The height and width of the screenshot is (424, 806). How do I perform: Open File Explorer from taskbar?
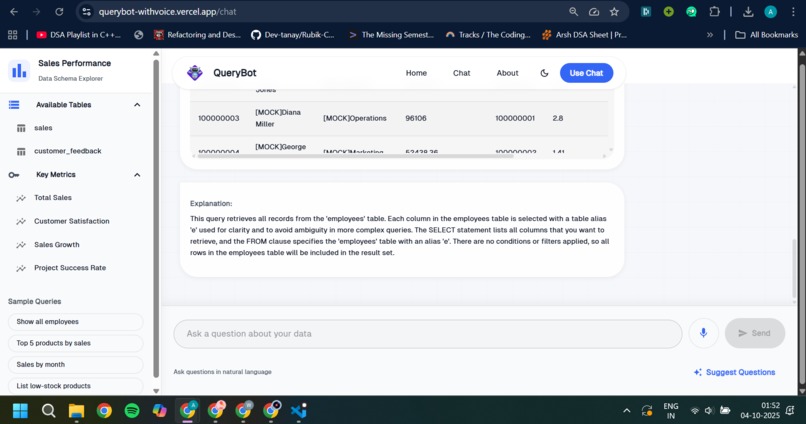[x=76, y=411]
